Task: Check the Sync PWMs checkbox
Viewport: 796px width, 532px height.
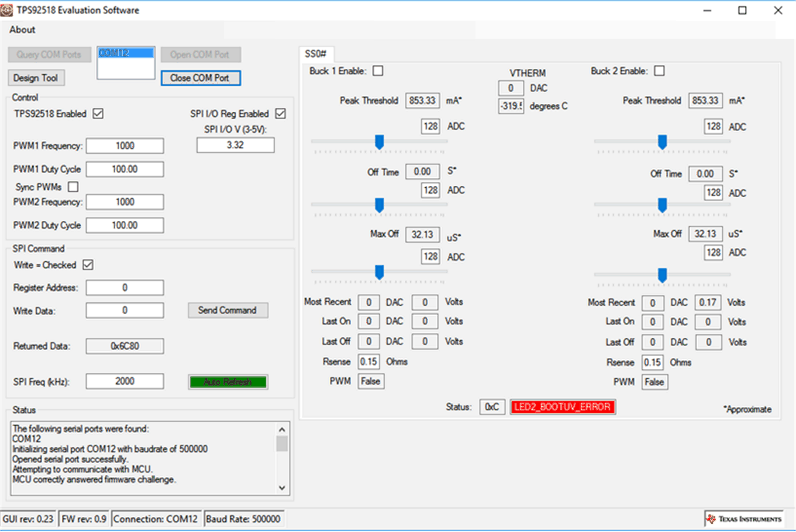Action: tap(73, 187)
